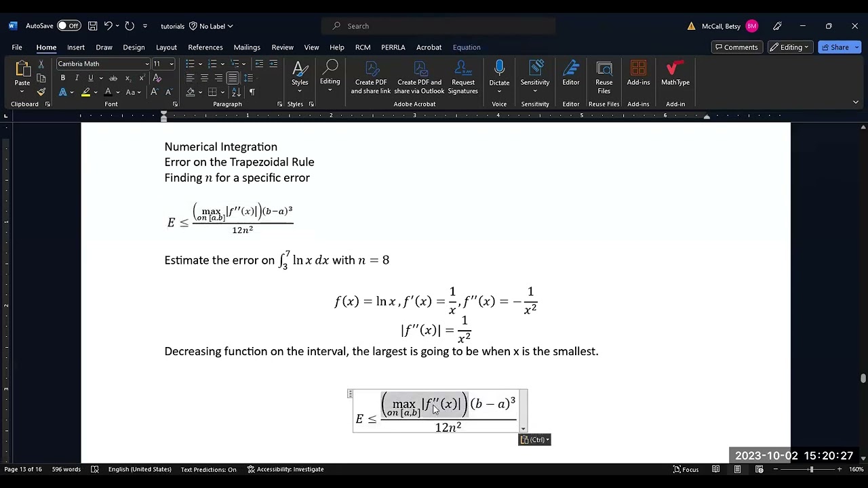Open the font name dropdown

(146, 64)
